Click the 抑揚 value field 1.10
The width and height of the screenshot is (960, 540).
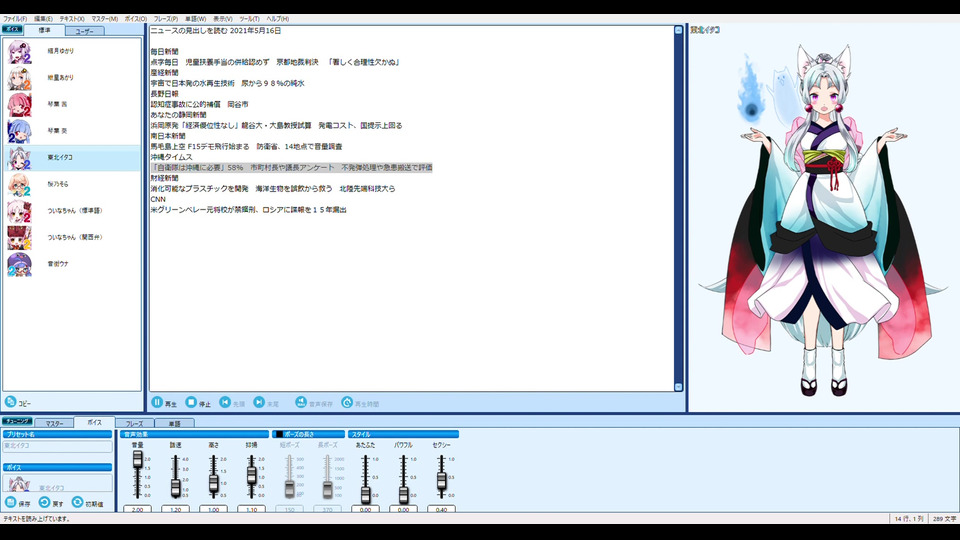coord(251,509)
